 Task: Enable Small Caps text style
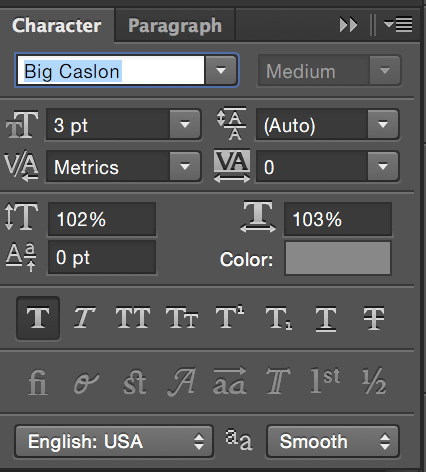[182, 318]
